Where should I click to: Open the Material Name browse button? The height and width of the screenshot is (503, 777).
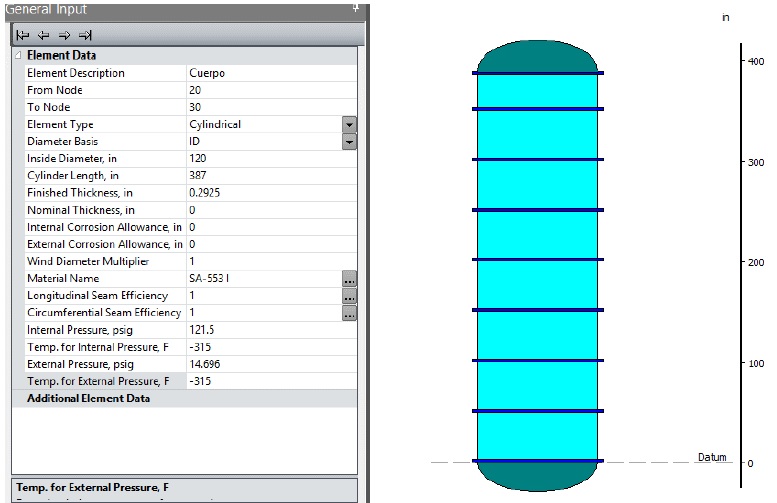tap(349, 279)
